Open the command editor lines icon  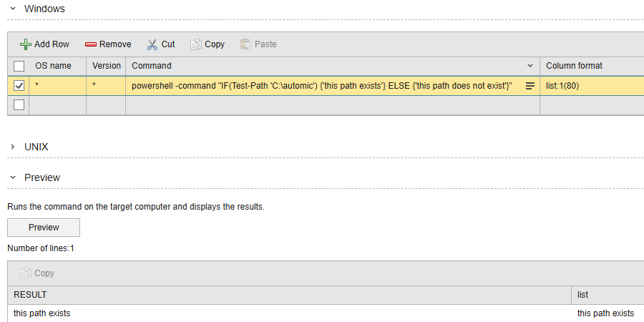tap(530, 86)
